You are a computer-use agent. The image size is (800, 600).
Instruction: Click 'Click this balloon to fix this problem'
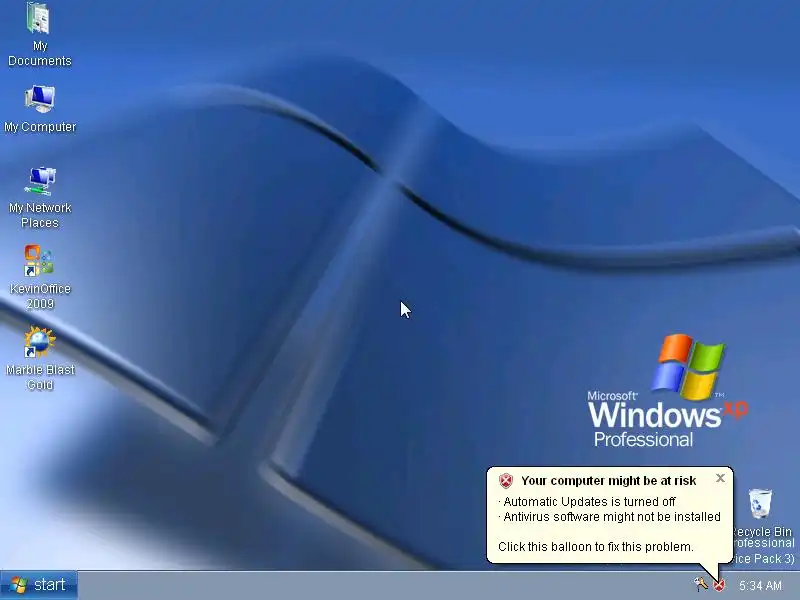595,547
